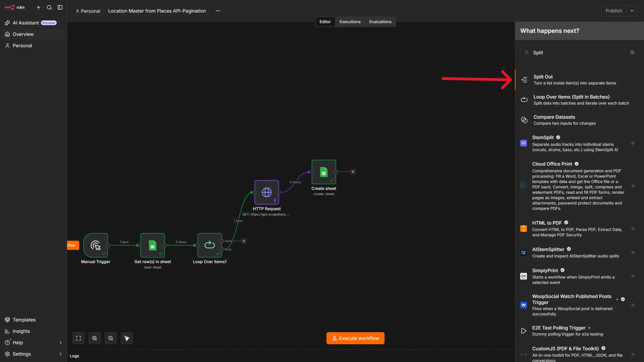Click the Publish button
The height and width of the screenshot is (362, 644).
(x=614, y=11)
